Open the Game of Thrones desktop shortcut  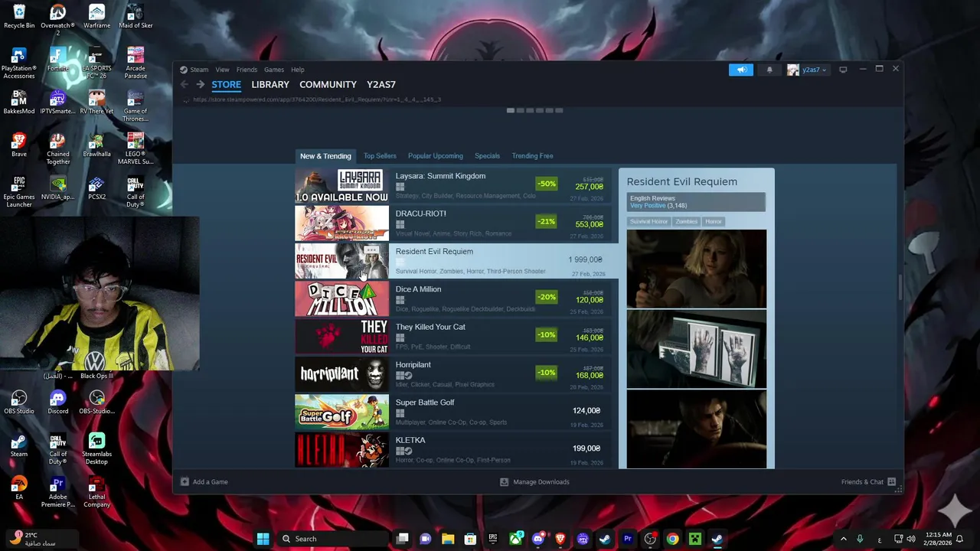(x=136, y=106)
